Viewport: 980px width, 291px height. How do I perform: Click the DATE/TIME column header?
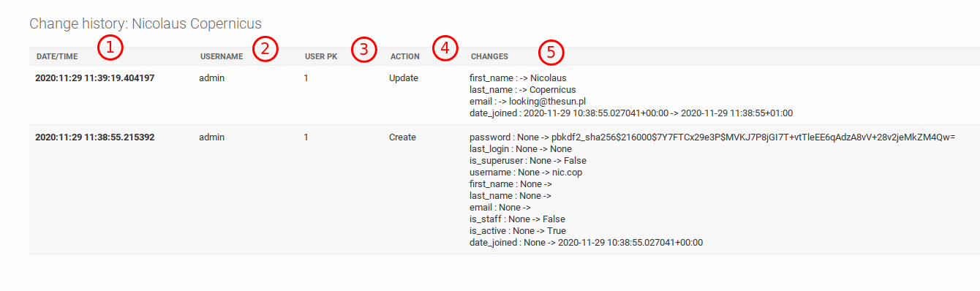click(57, 56)
